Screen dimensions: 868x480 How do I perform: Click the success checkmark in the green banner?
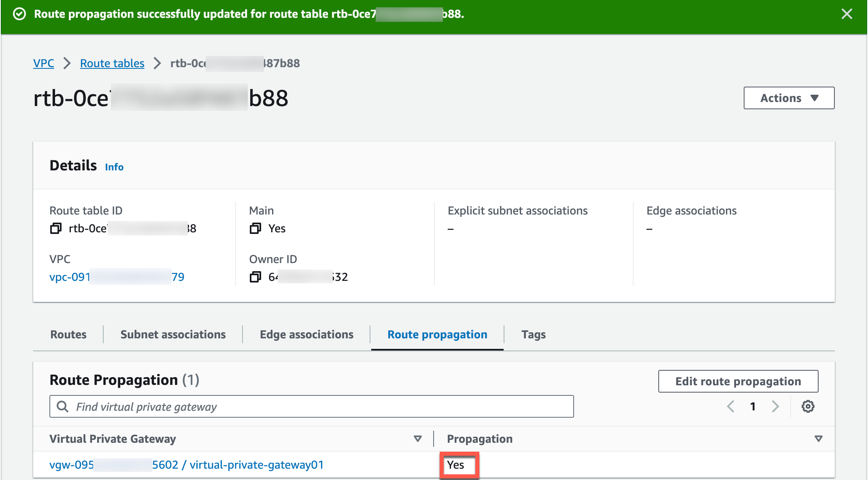19,14
